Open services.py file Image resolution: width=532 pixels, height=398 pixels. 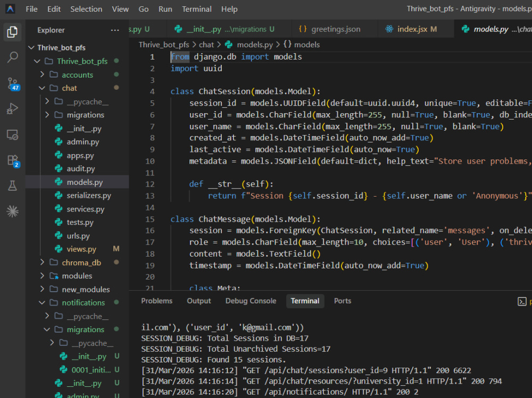click(77, 209)
